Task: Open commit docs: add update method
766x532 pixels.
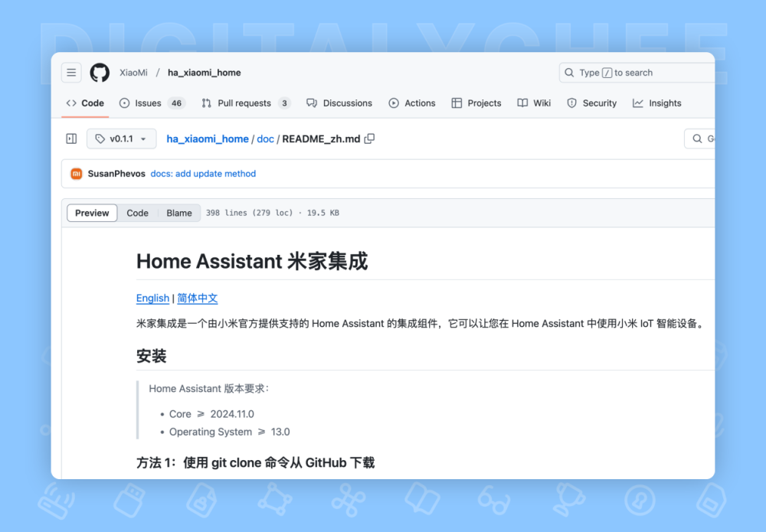Action: (203, 174)
